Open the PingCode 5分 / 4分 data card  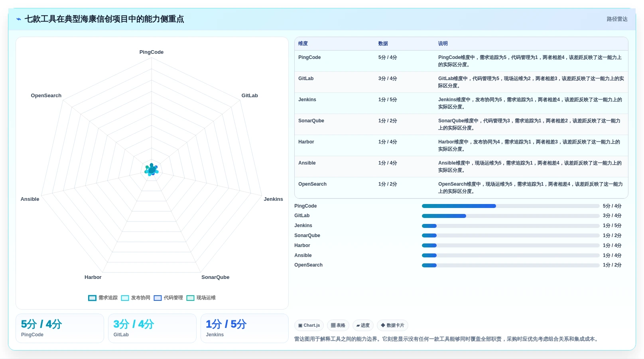pyautogui.click(x=60, y=328)
